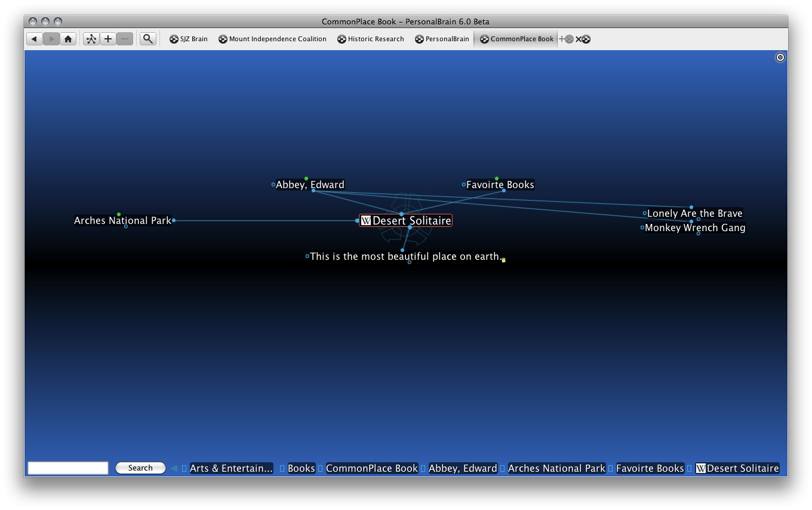The image size is (812, 510).
Task: Click inside the search text field
Action: pyautogui.click(x=68, y=468)
